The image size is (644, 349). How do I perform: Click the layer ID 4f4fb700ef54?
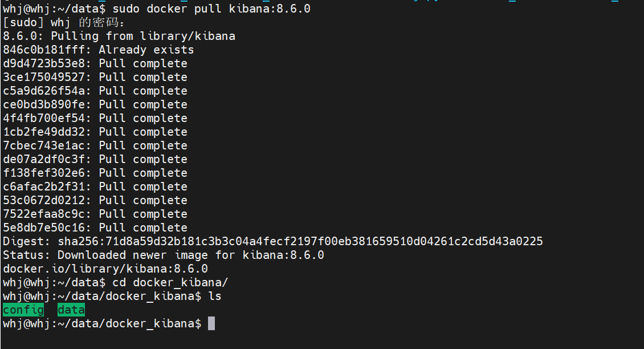coord(44,118)
